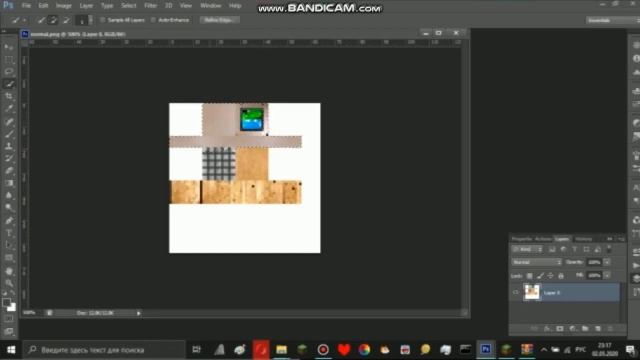Screen dimensions: 640x360
Task: Create a new layer group
Action: click(585, 329)
